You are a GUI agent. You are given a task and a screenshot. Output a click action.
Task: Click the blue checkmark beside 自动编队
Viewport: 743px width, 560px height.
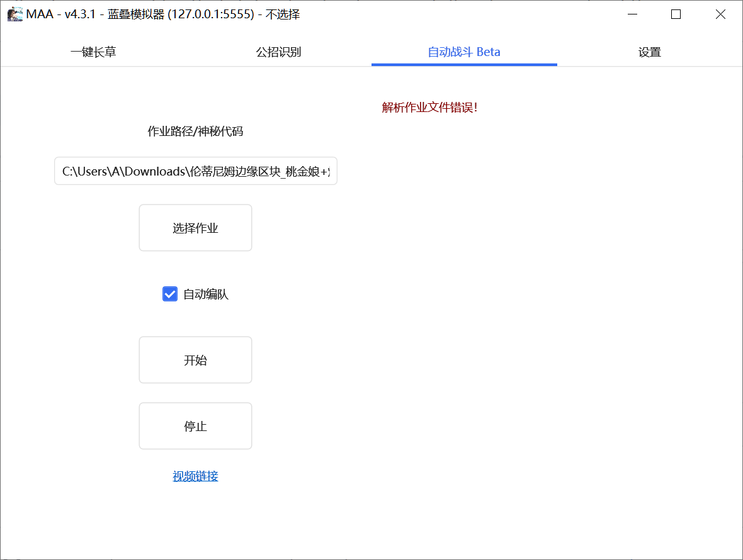tap(169, 294)
